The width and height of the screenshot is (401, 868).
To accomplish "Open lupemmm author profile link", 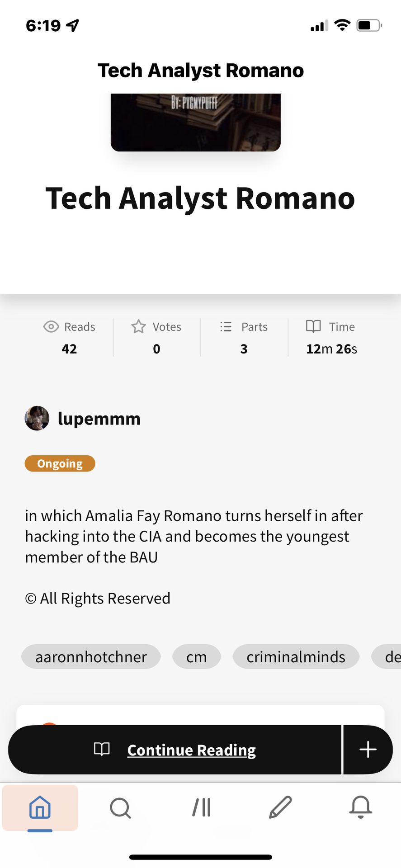I will (99, 419).
